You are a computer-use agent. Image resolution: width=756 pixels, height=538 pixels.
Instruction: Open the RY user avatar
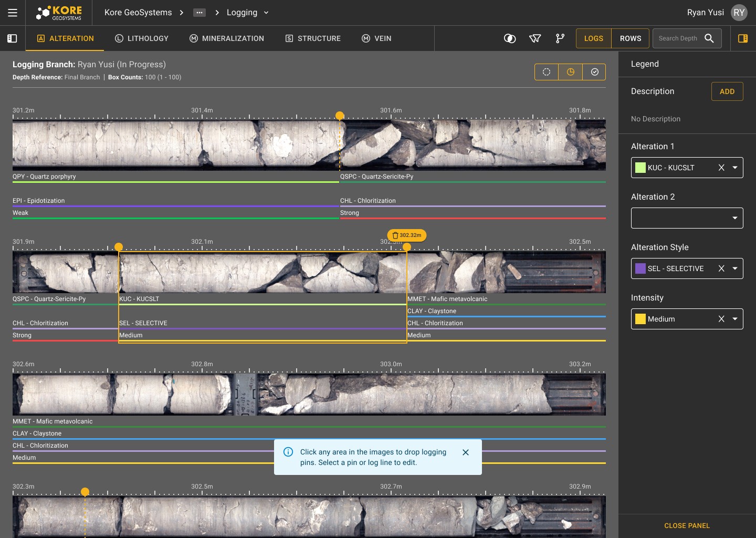(x=739, y=13)
